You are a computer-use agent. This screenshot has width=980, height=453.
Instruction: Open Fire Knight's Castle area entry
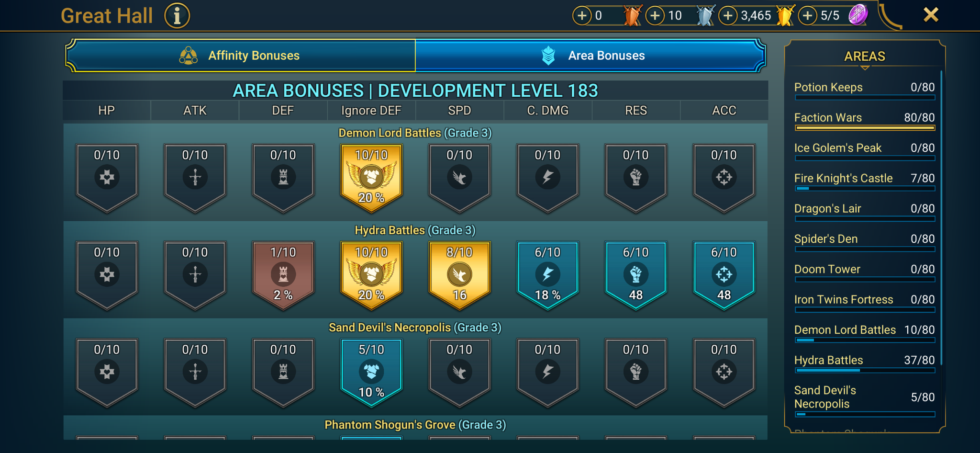coord(864,181)
